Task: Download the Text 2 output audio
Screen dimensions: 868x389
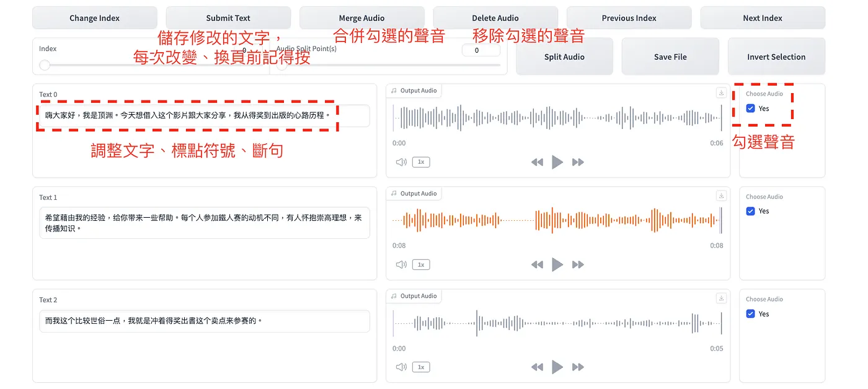Action: pos(721,298)
